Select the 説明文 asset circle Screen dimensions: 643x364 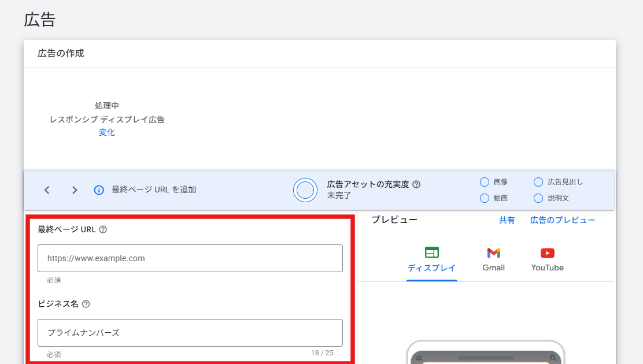[538, 198]
